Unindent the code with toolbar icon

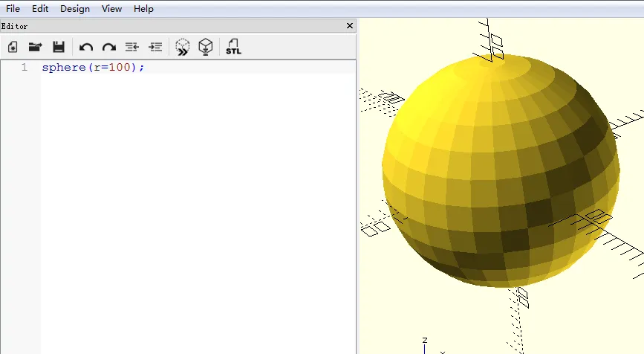[131, 47]
